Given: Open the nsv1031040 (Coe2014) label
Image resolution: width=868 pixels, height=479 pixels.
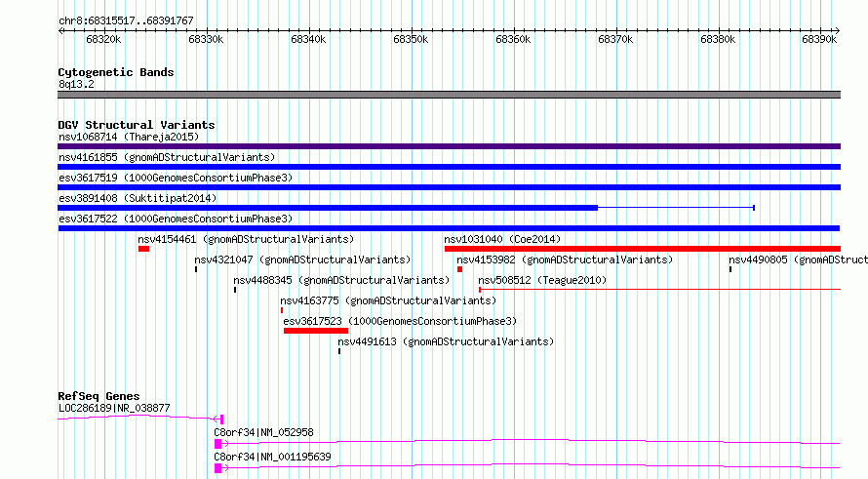Looking at the screenshot, I should point(502,239).
